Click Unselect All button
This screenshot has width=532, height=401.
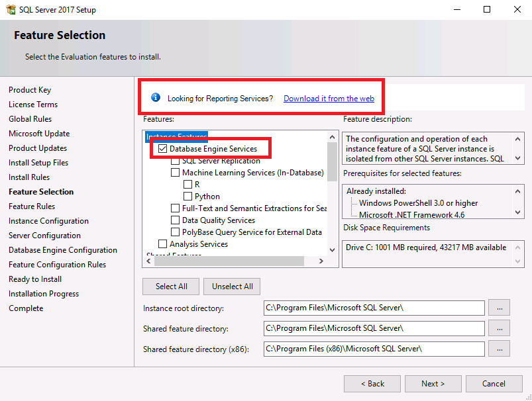[x=232, y=287]
